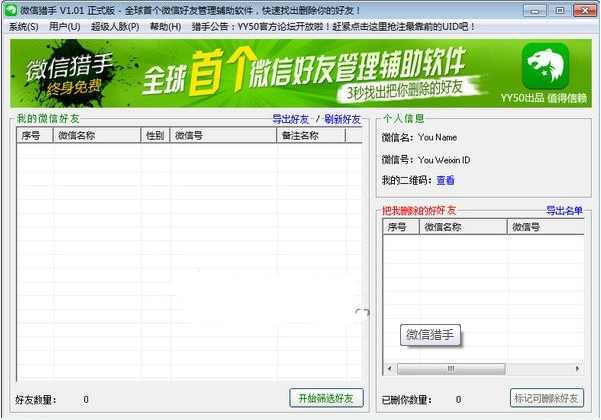The width and height of the screenshot is (601, 420).
Task: Open the 系统(S) menu
Action: (23, 27)
